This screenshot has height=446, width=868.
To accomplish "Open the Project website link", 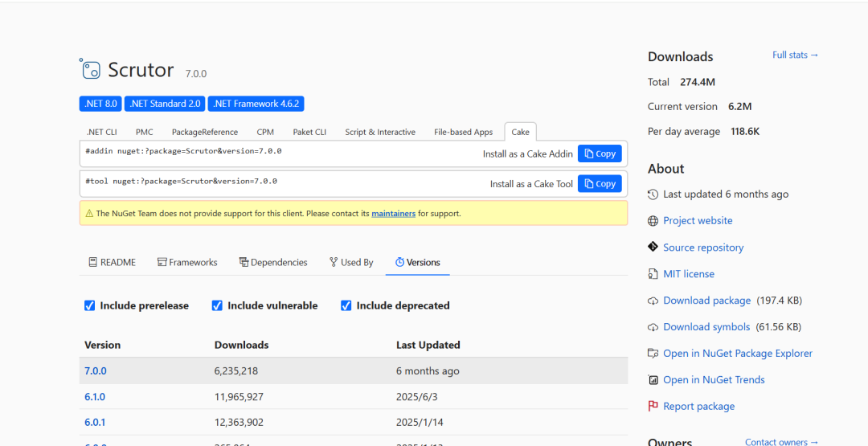I will pyautogui.click(x=698, y=221).
